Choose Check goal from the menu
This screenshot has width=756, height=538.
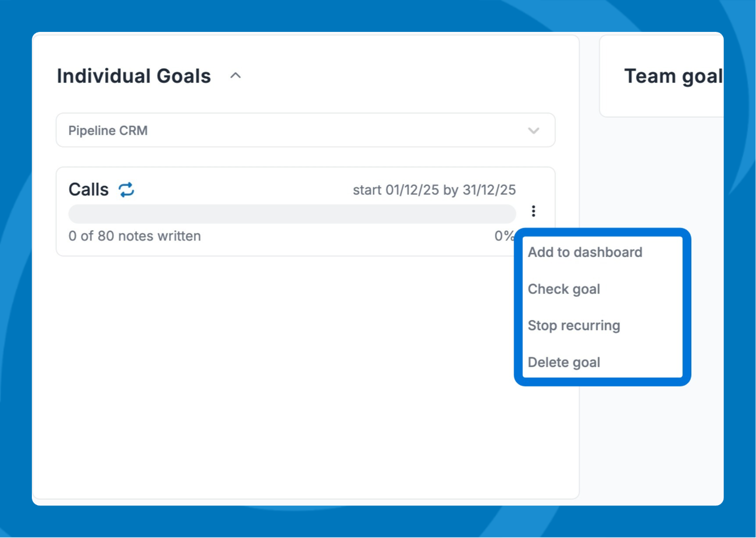coord(564,289)
